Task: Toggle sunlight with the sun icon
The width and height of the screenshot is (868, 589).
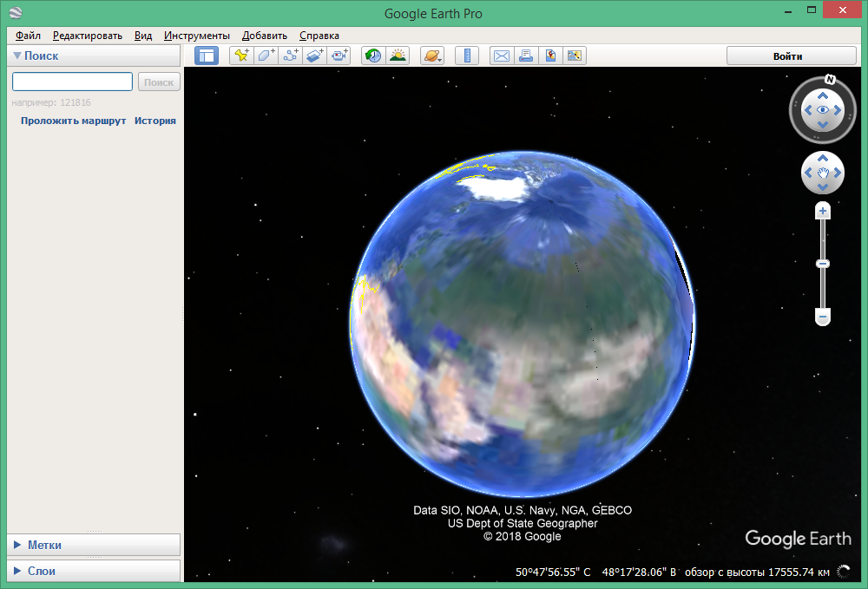Action: click(397, 55)
